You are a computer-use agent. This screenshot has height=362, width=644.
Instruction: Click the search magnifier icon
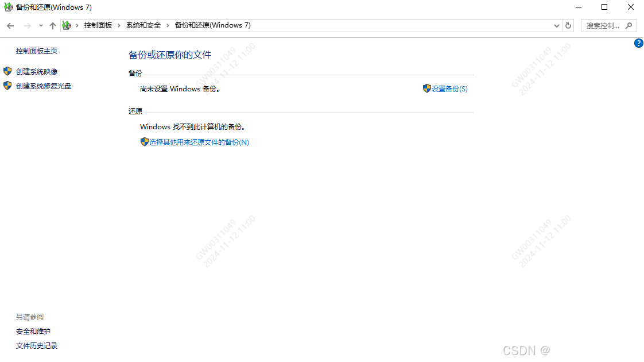[x=629, y=25]
